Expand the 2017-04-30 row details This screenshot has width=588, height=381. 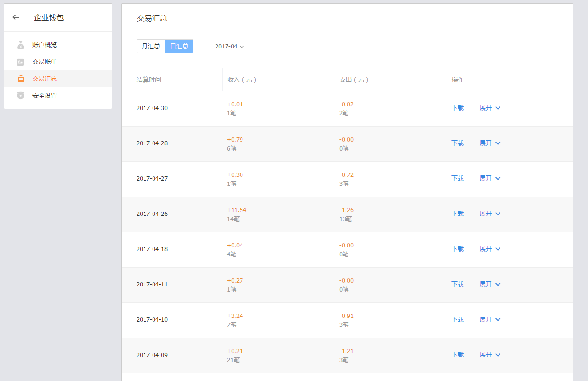coord(490,108)
